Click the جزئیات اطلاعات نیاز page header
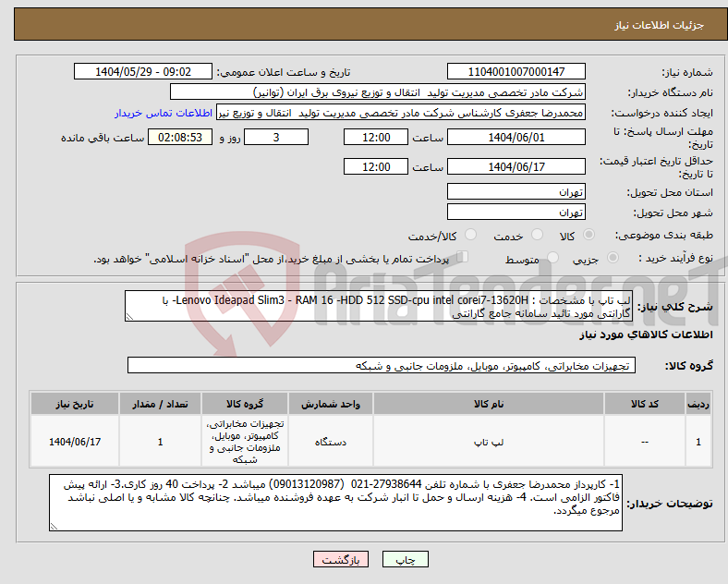Screen dimensions: 728x584 660,25
